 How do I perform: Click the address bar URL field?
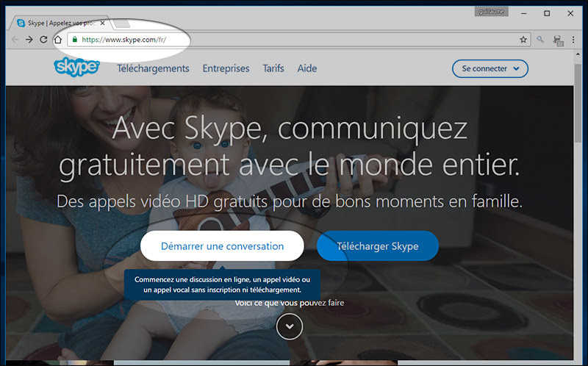[299, 40]
